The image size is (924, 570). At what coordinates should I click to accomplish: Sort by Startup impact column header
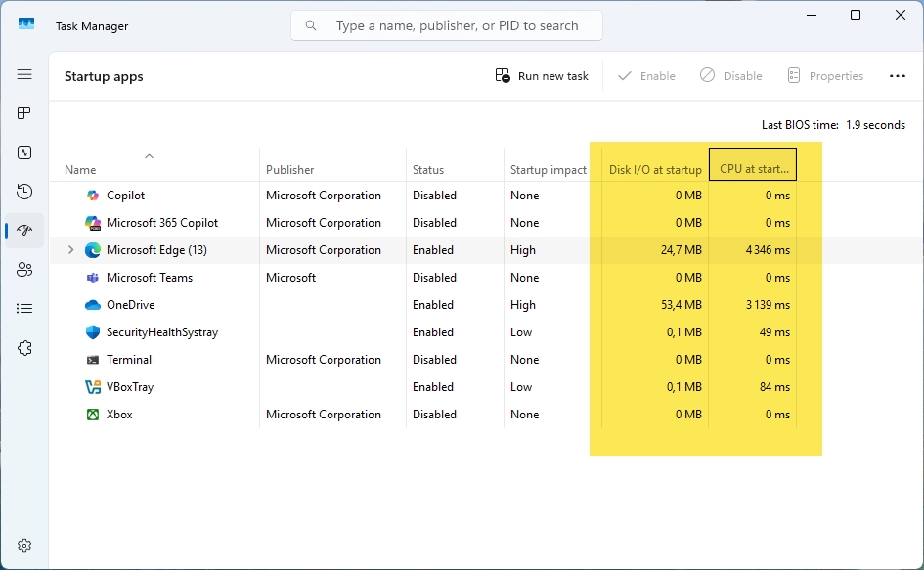552,165
